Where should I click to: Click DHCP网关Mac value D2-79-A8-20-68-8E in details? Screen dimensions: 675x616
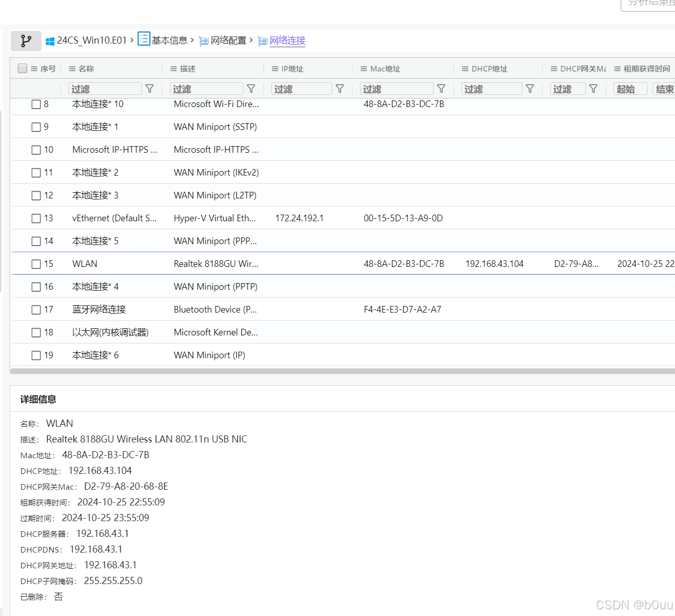coord(126,487)
